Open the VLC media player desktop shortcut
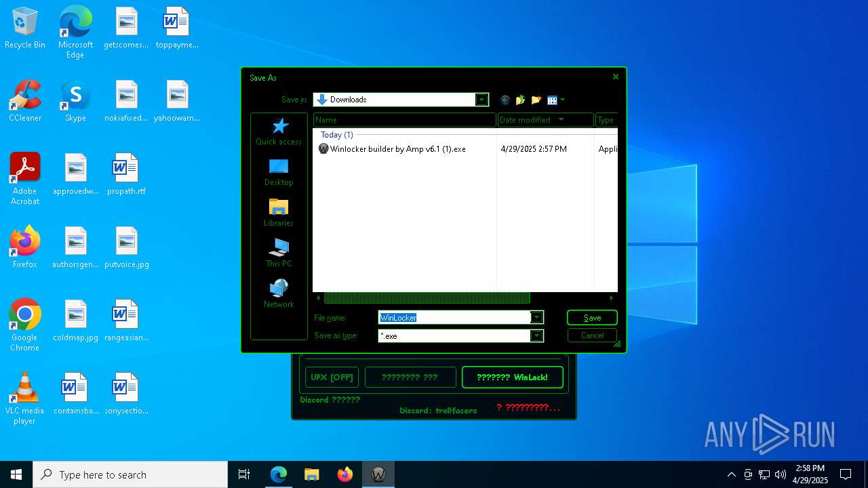 (x=25, y=399)
